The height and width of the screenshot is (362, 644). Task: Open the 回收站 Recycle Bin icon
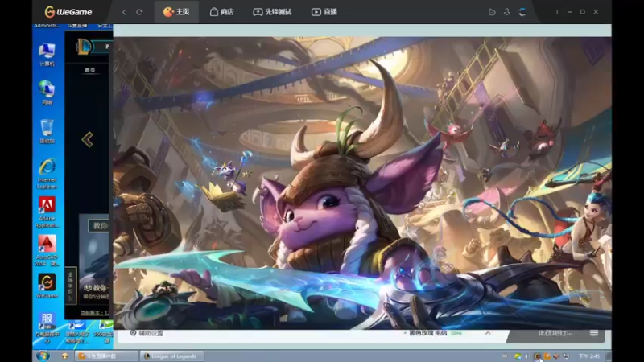pyautogui.click(x=47, y=131)
